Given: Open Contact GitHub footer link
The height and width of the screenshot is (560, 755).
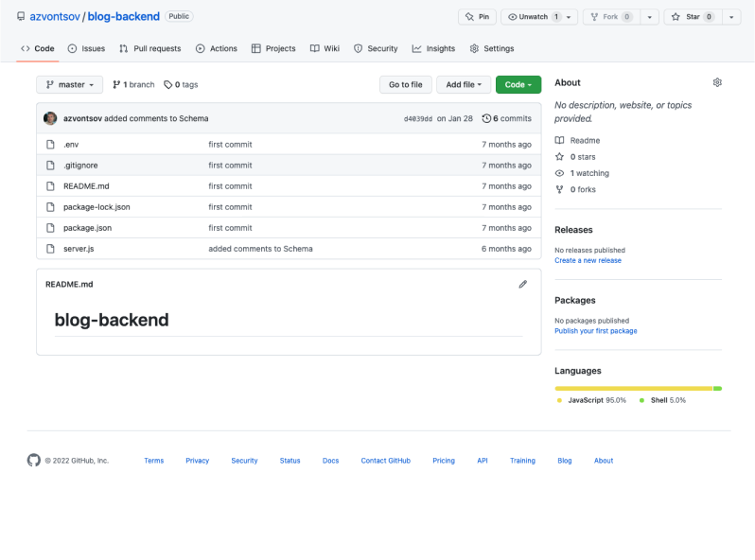Looking at the screenshot, I should click(386, 461).
